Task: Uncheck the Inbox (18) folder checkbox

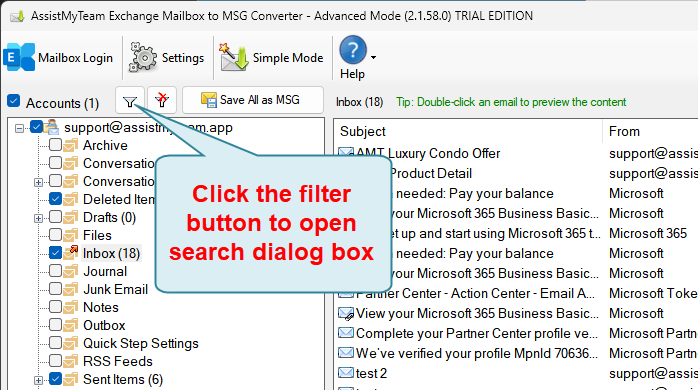Action: [x=55, y=253]
